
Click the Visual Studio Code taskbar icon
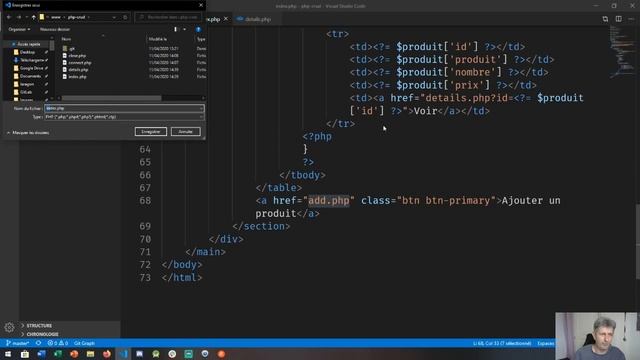[x=123, y=354]
